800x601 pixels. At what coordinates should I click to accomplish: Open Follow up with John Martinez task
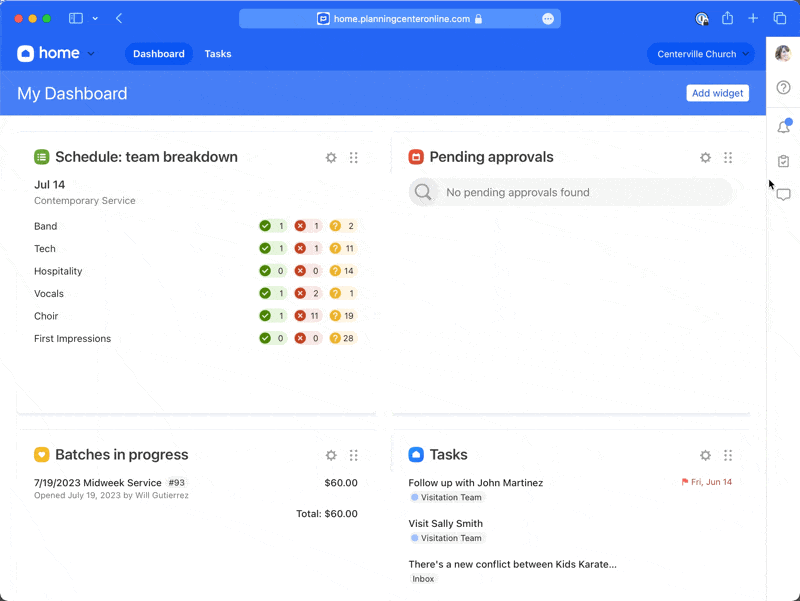[475, 483]
